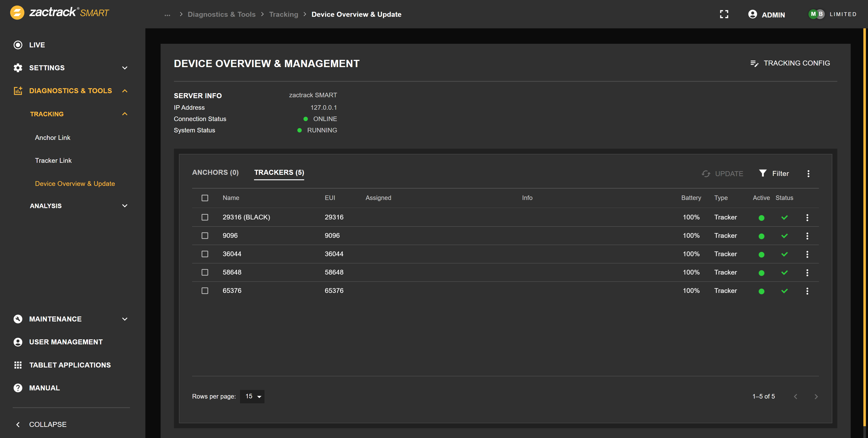Check the 29316 (BLACK) row checkbox
This screenshot has height=438, width=868.
point(205,217)
